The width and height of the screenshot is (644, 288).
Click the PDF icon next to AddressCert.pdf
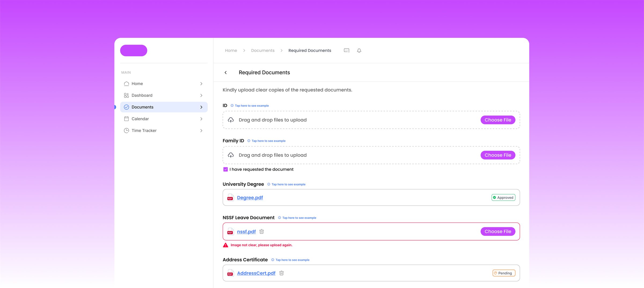(230, 273)
